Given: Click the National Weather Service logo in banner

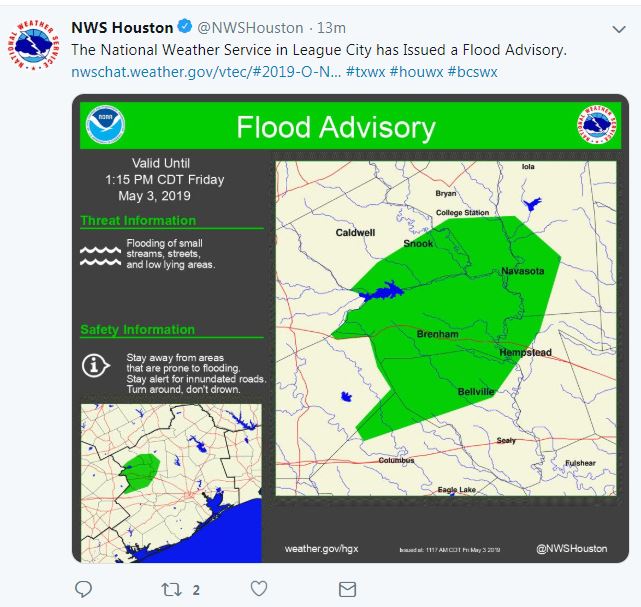Looking at the screenshot, I should (597, 125).
